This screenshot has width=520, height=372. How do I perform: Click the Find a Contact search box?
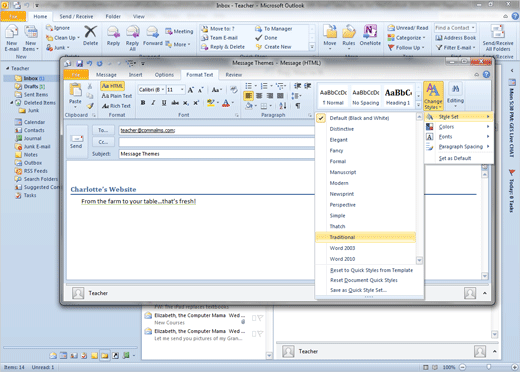pos(455,28)
